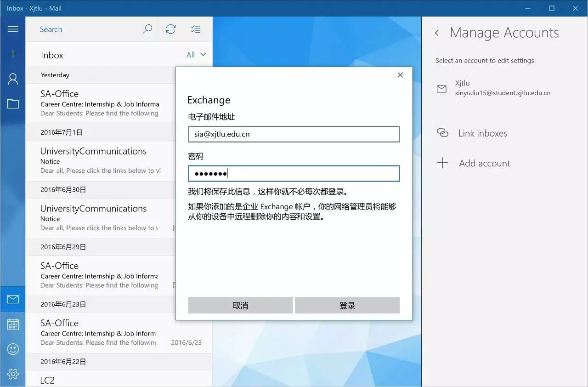Click the Yesterday date group header
Image resolution: width=588 pixels, height=387 pixels.
pyautogui.click(x=101, y=75)
